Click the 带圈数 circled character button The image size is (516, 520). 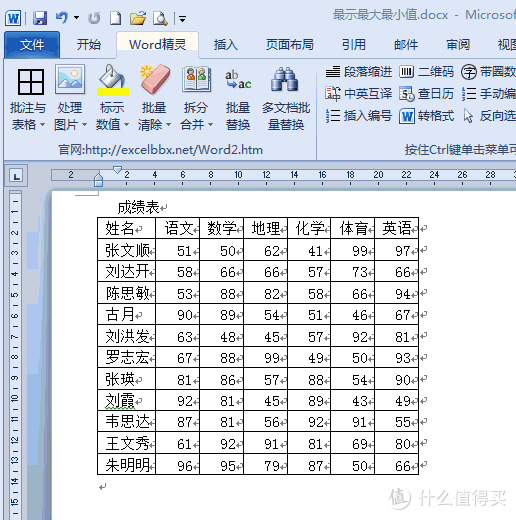point(488,72)
